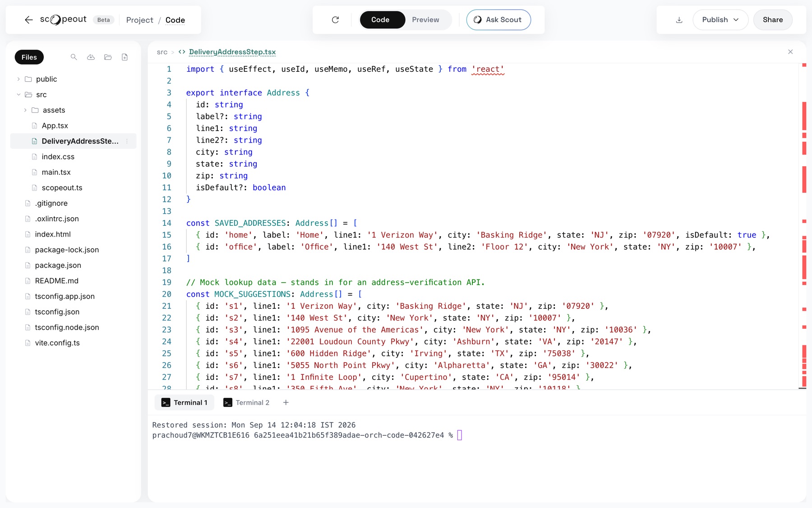This screenshot has width=812, height=508.
Task: Click the refresh icon in toolbar
Action: click(335, 20)
